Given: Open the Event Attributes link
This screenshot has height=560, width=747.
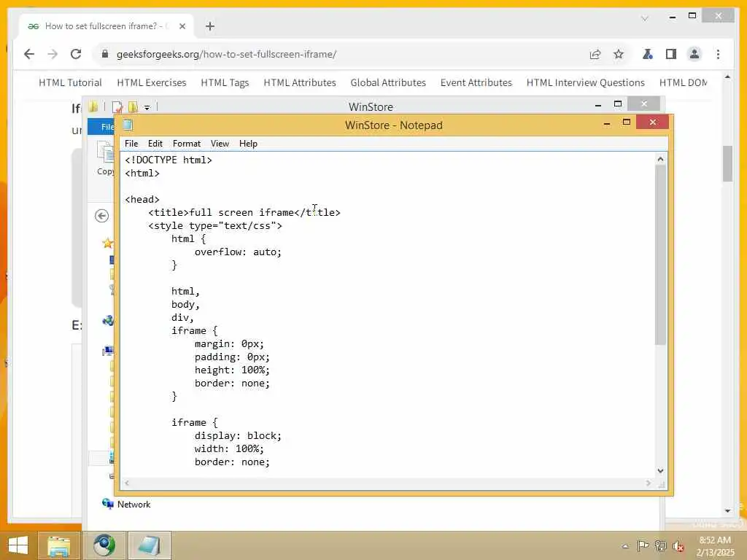Looking at the screenshot, I should (x=476, y=82).
